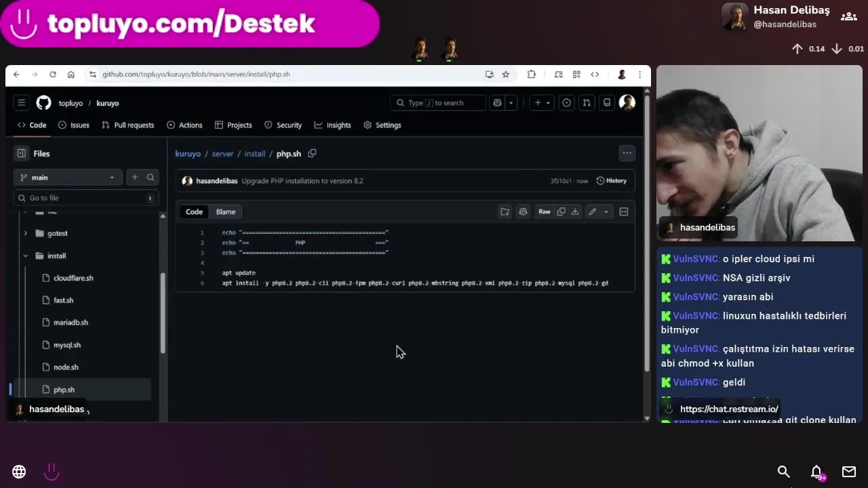Edit php.sh with the pencil icon
868x488 pixels.
tap(593, 212)
